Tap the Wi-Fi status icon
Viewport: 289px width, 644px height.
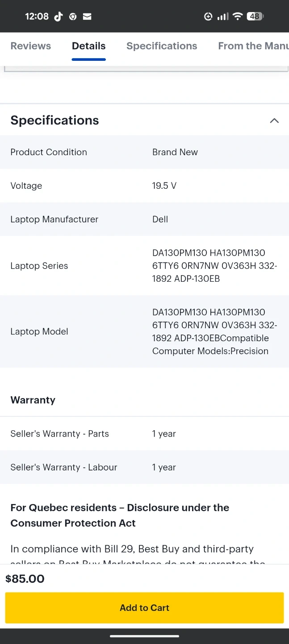pos(238,17)
